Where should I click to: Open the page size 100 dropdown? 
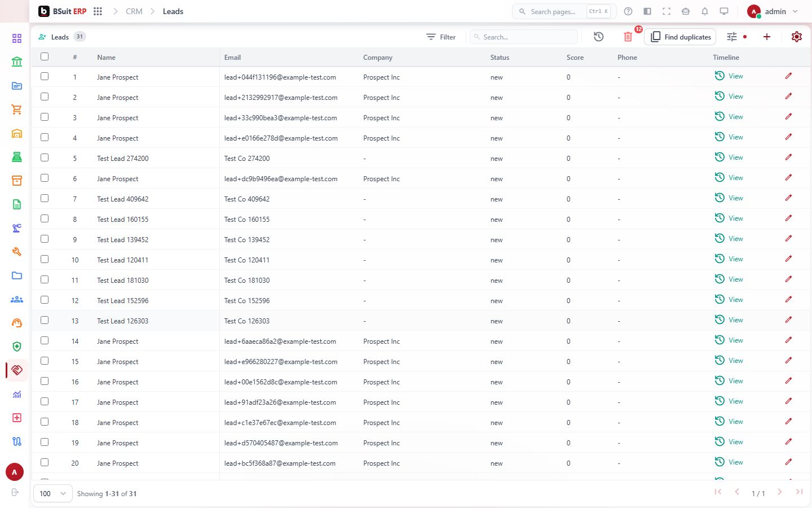(53, 493)
